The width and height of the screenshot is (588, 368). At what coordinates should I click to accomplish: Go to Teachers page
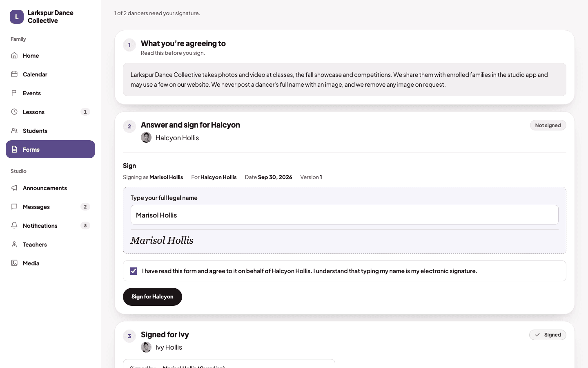pyautogui.click(x=50, y=245)
